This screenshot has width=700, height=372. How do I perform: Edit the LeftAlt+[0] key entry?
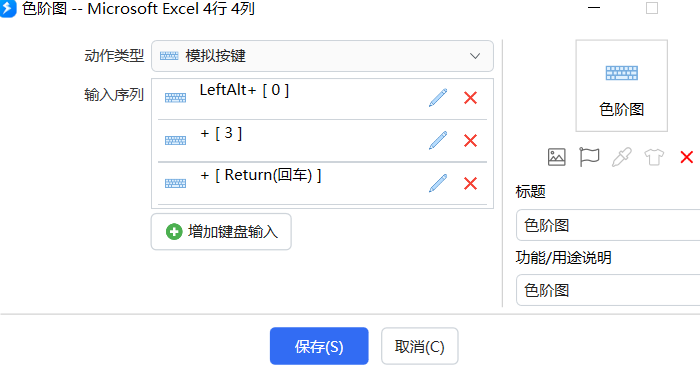(x=438, y=98)
